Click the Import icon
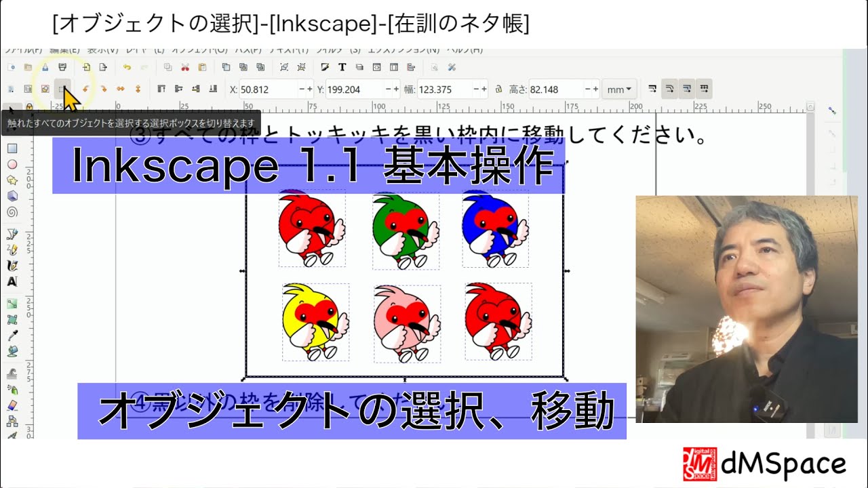 (x=86, y=67)
